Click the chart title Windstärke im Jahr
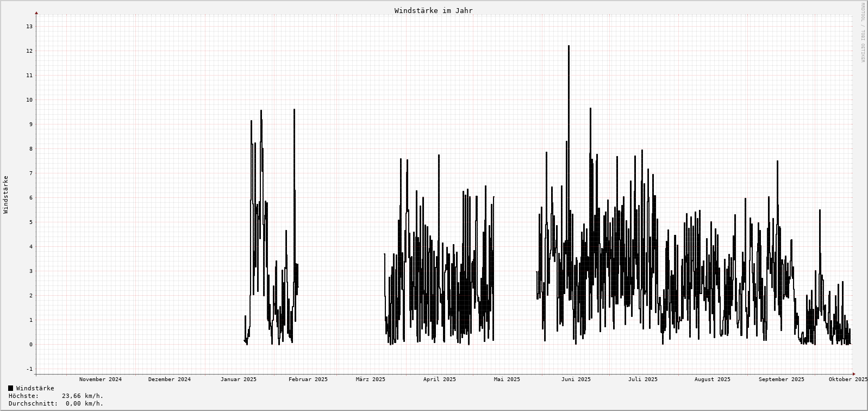The image size is (868, 411). click(x=433, y=11)
